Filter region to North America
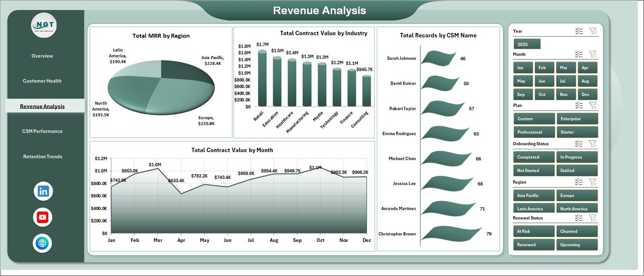The width and height of the screenshot is (644, 276). tap(577, 208)
